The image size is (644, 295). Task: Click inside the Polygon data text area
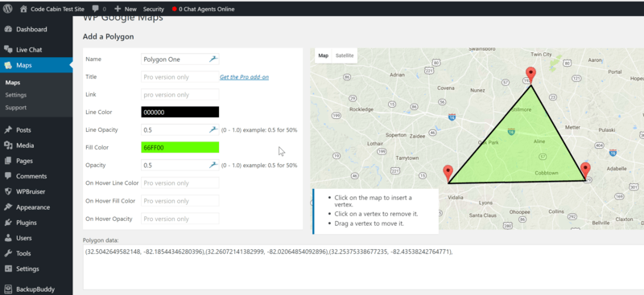364,267
